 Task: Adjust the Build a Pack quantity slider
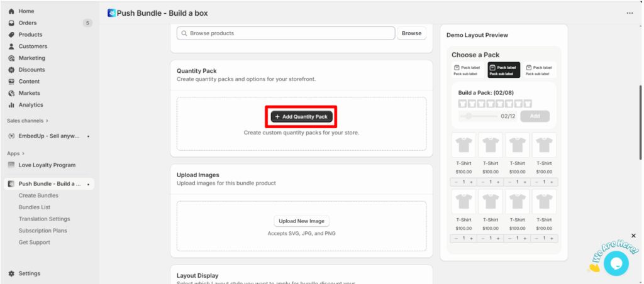coord(469,116)
